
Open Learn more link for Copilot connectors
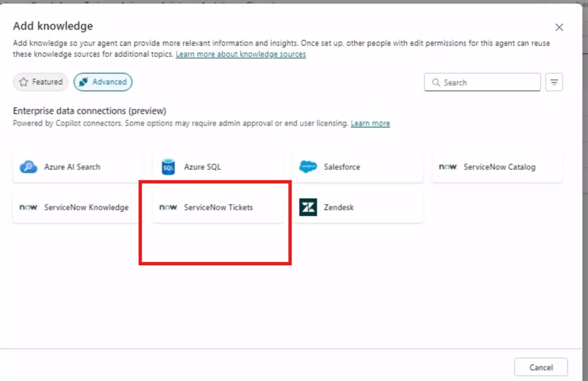coord(370,123)
